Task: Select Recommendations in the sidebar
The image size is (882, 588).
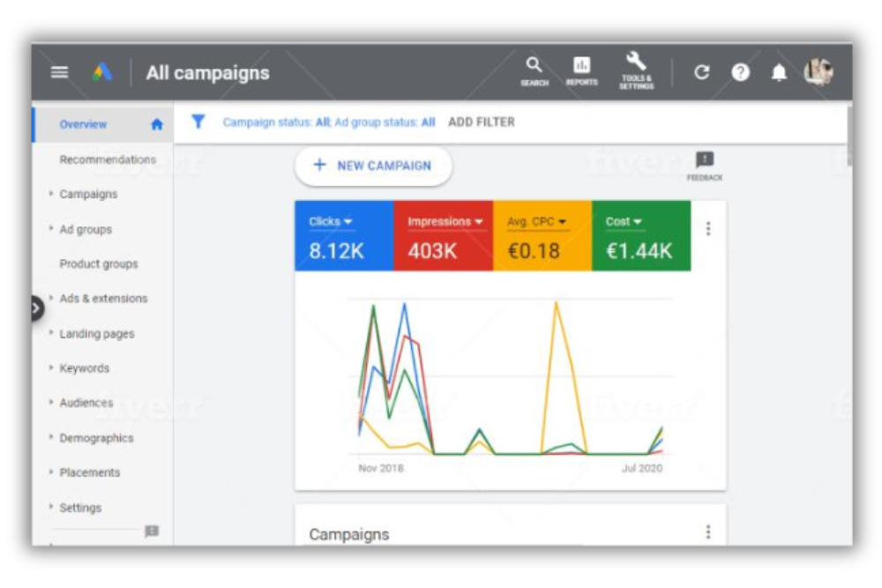Action: 108,160
